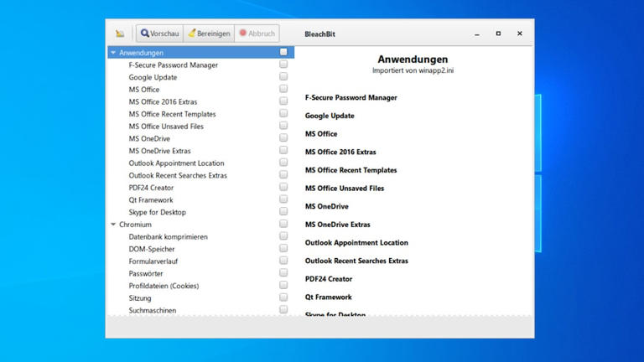This screenshot has height=362, width=644.
Task: Collapse the Anwendungen tree group
Action: pos(113,53)
